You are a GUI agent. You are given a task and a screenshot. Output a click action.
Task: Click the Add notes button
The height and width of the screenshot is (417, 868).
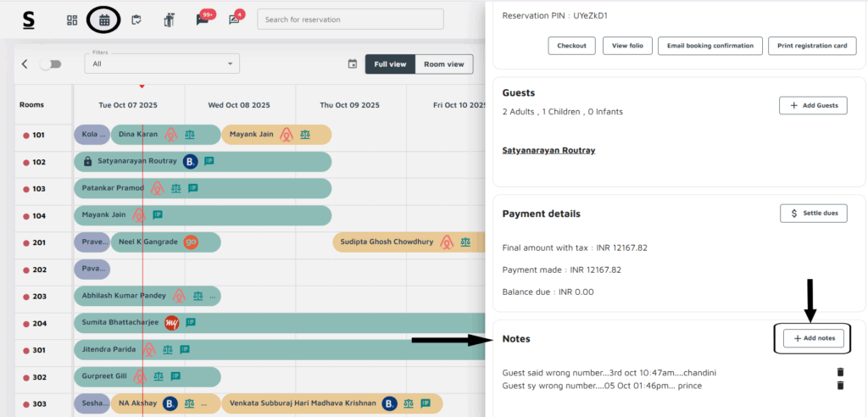point(813,338)
